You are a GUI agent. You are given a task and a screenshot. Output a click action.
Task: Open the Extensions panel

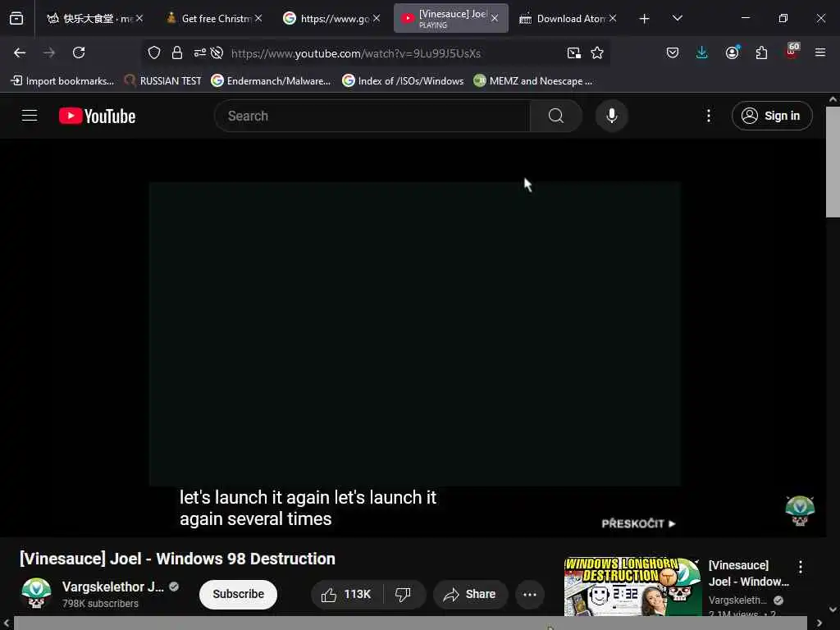coord(761,52)
